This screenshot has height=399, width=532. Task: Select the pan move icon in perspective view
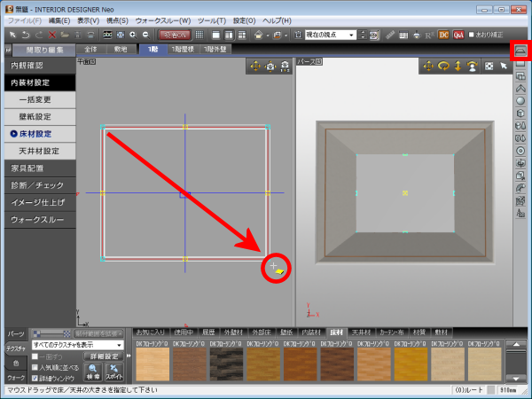429,66
